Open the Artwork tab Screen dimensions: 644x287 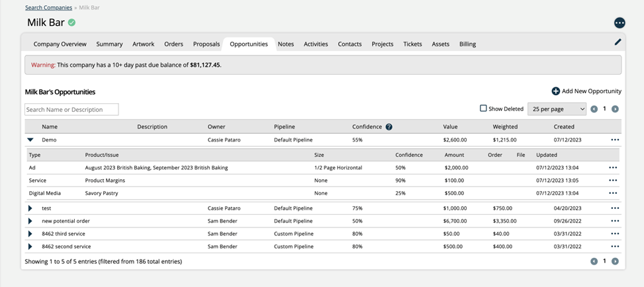click(144, 44)
